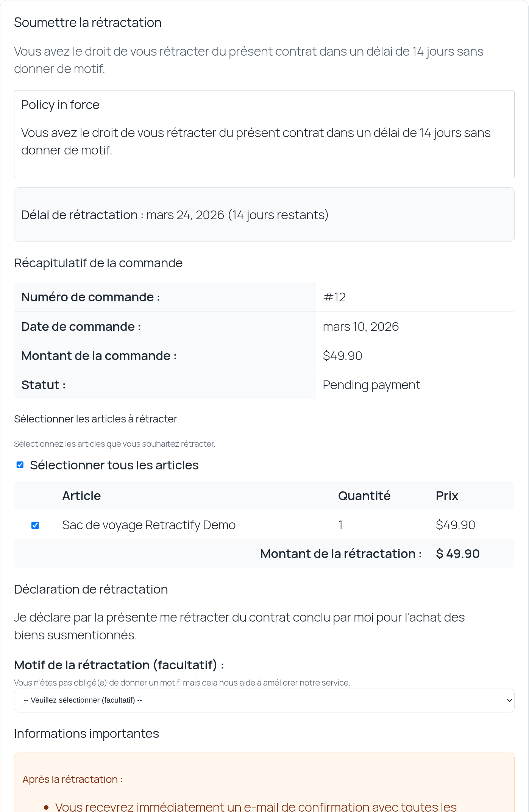Click the order number "#12" value
The height and width of the screenshot is (812, 529).
click(x=335, y=297)
